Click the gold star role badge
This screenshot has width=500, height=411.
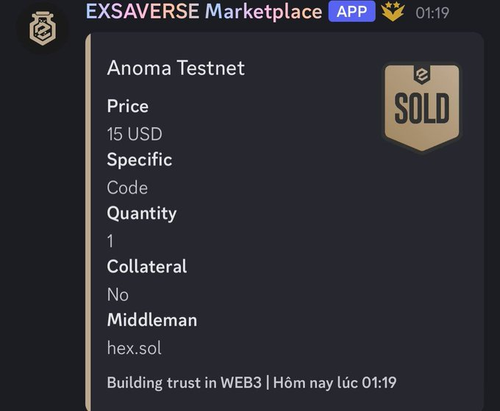point(393,11)
